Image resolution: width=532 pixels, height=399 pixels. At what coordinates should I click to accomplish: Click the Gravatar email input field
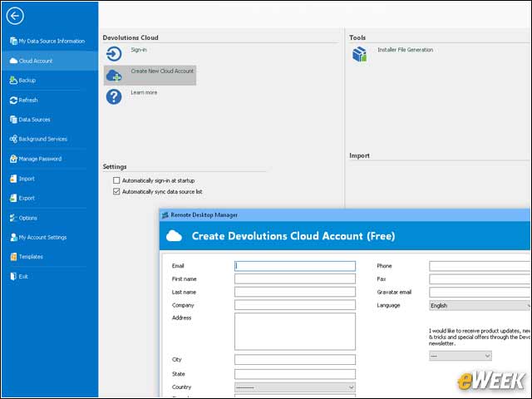[x=480, y=292]
